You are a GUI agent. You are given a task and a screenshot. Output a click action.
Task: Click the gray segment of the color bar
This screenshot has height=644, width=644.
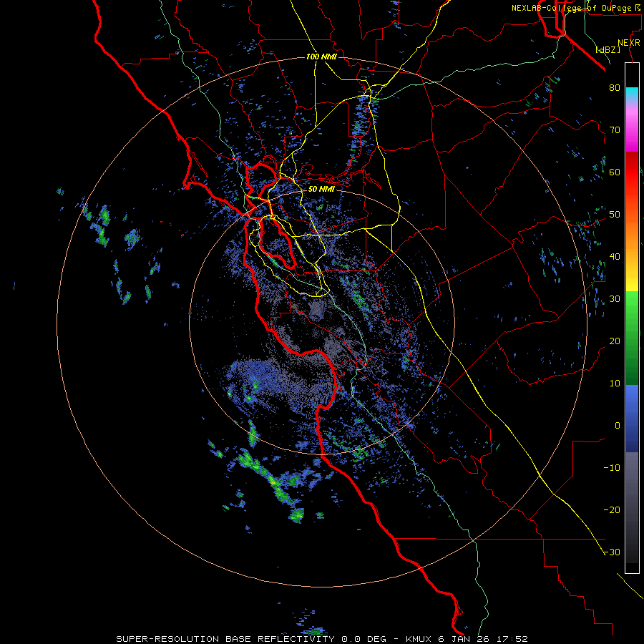632,507
